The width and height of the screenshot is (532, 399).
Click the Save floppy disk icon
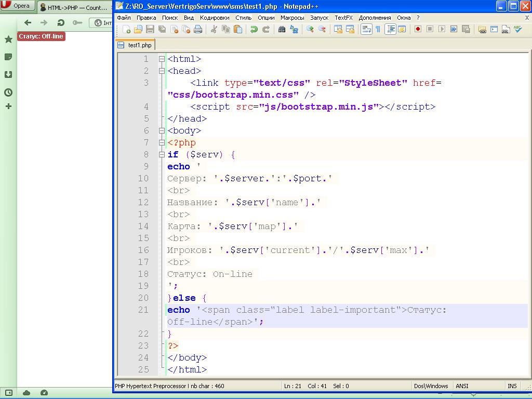[x=150, y=30]
